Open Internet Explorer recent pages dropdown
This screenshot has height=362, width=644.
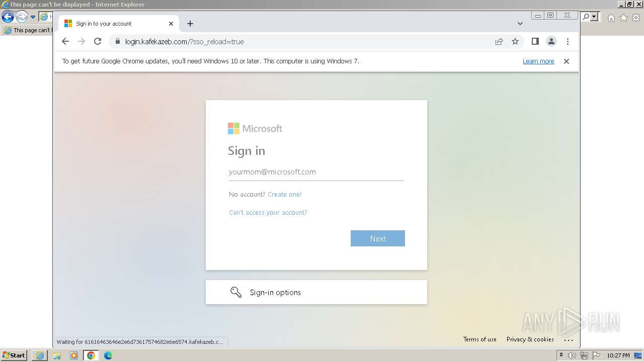coord(33,17)
